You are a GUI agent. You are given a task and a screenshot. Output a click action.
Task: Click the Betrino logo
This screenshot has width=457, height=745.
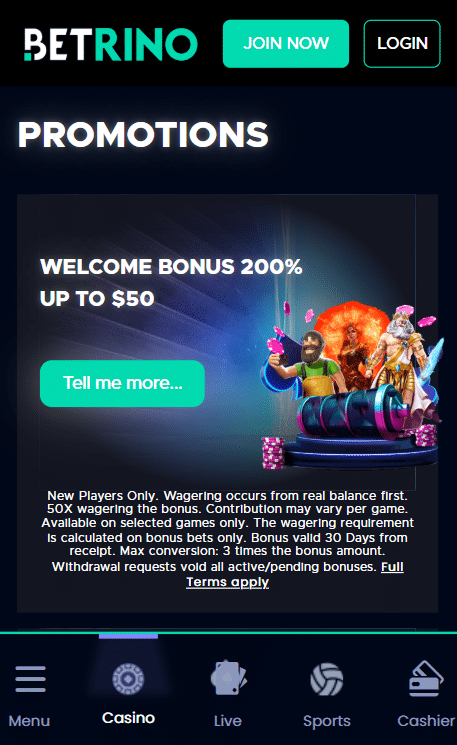(x=111, y=44)
